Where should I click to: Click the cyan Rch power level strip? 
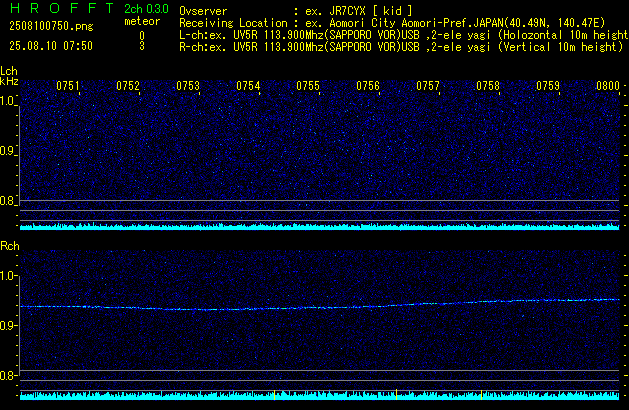(320, 396)
